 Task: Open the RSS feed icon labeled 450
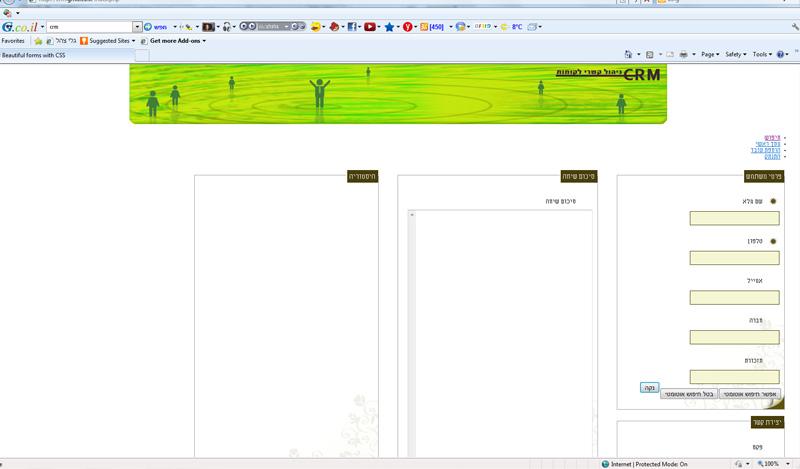432,27
